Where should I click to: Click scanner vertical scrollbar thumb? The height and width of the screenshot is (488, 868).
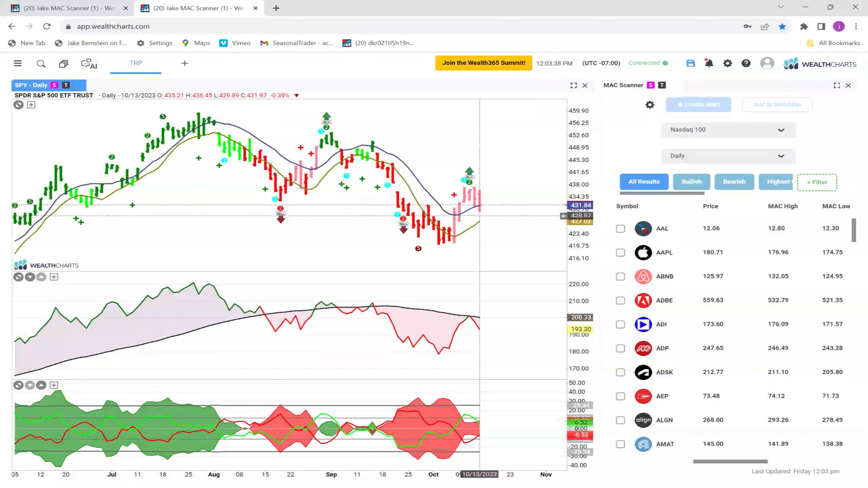[x=854, y=230]
